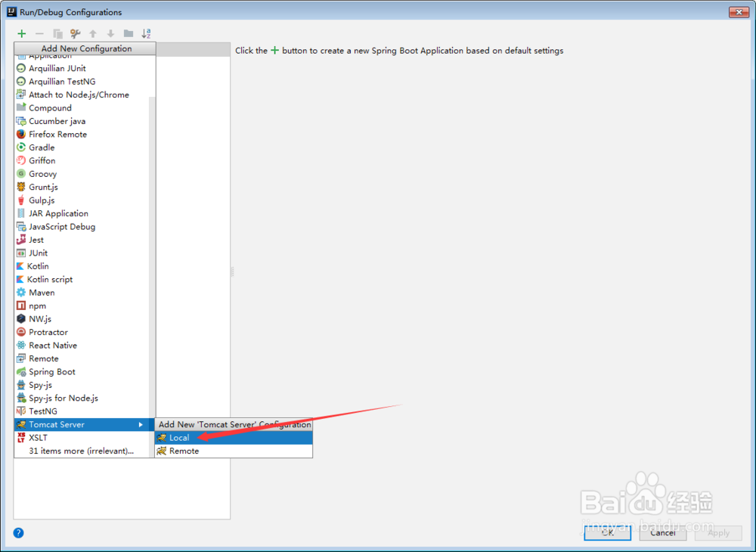
Task: Click the green Add New Configuration plus icon
Action: tap(22, 34)
